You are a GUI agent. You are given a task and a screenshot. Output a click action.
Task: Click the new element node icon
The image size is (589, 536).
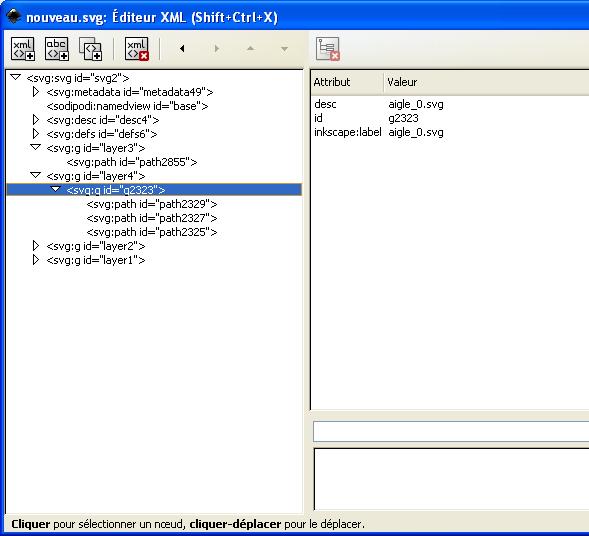click(23, 49)
